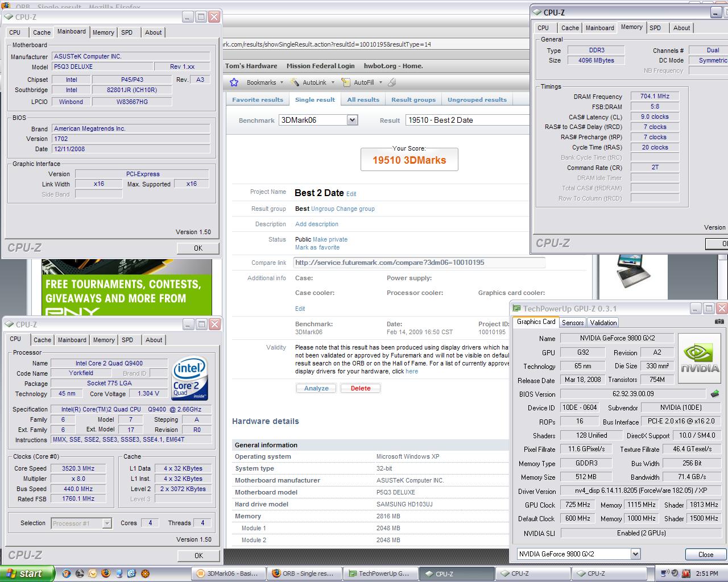The width and height of the screenshot is (728, 582).
Task: Click the Start button
Action: click(x=27, y=573)
